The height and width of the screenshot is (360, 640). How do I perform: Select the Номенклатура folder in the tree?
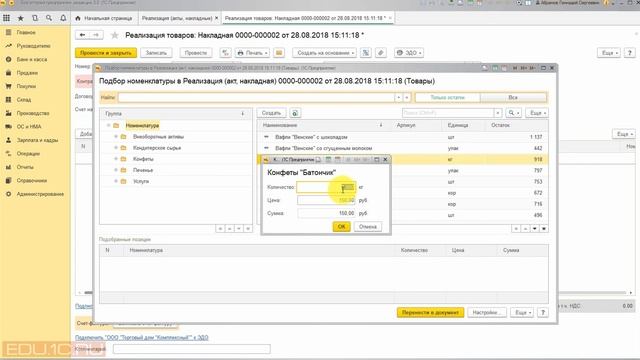coord(142,125)
